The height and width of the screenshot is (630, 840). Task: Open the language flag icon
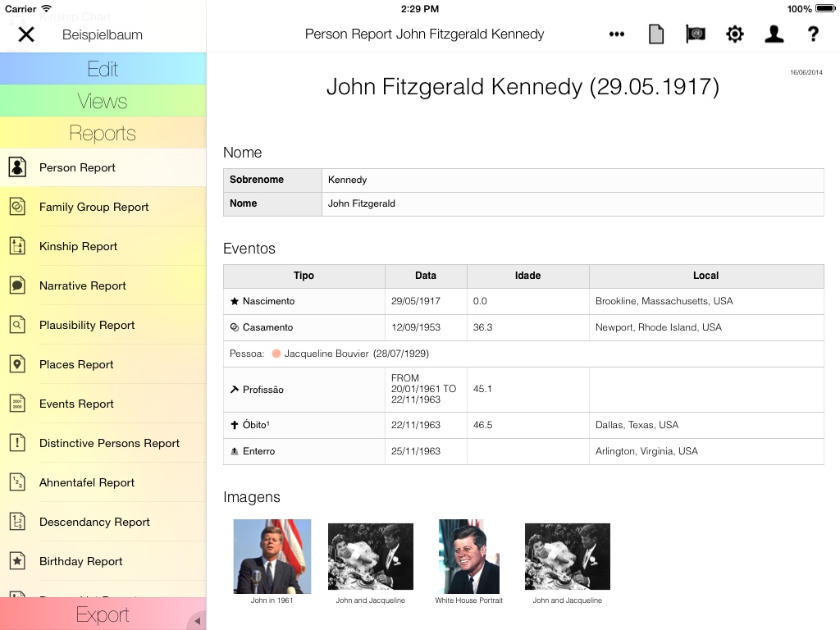[x=696, y=34]
